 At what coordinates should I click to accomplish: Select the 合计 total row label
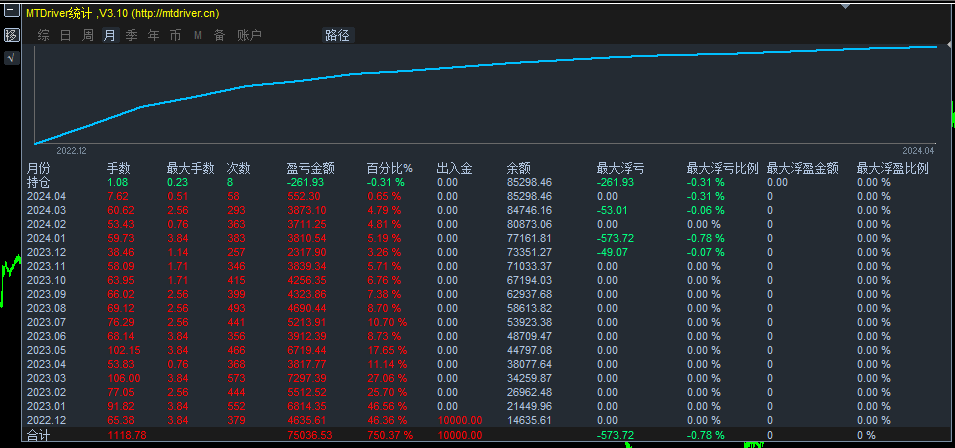[38, 435]
